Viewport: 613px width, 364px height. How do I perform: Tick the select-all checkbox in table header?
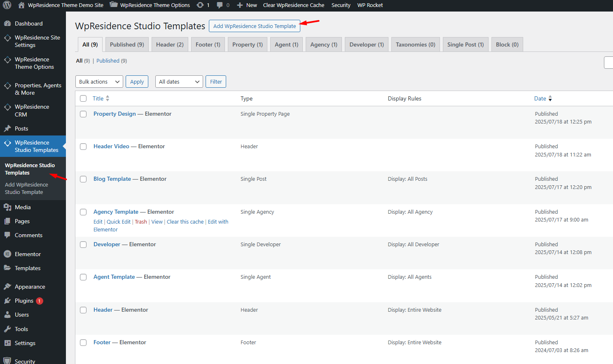pyautogui.click(x=83, y=98)
